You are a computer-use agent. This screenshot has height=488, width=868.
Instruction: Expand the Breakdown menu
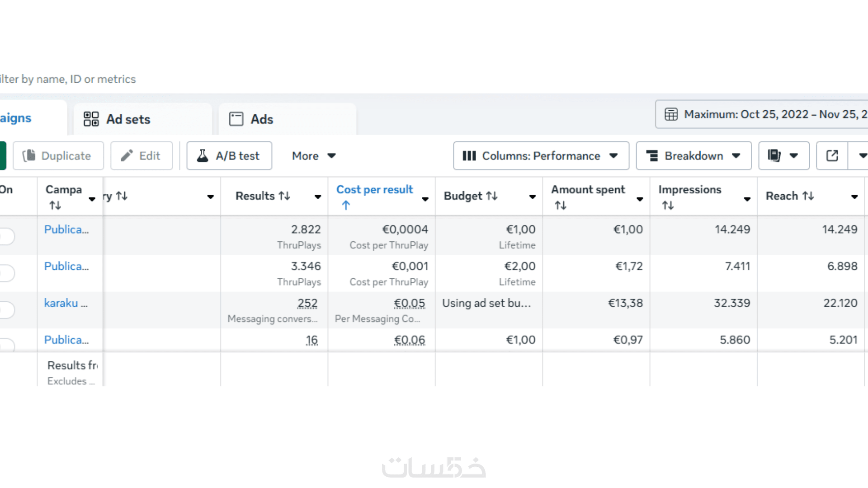pos(693,156)
